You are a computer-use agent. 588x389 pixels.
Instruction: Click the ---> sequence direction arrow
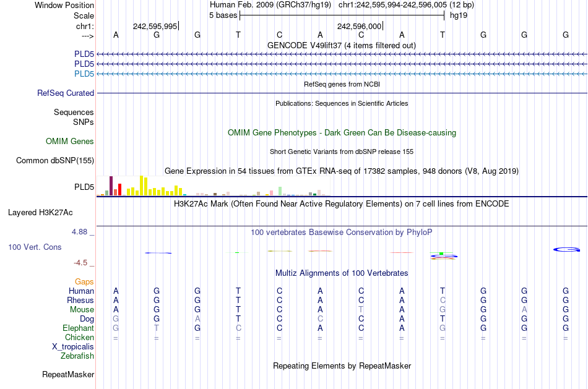pos(87,36)
